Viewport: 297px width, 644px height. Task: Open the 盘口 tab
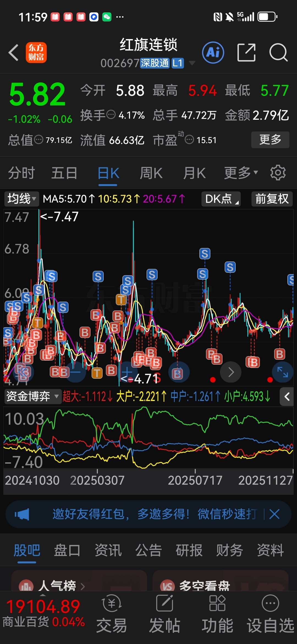[67, 550]
